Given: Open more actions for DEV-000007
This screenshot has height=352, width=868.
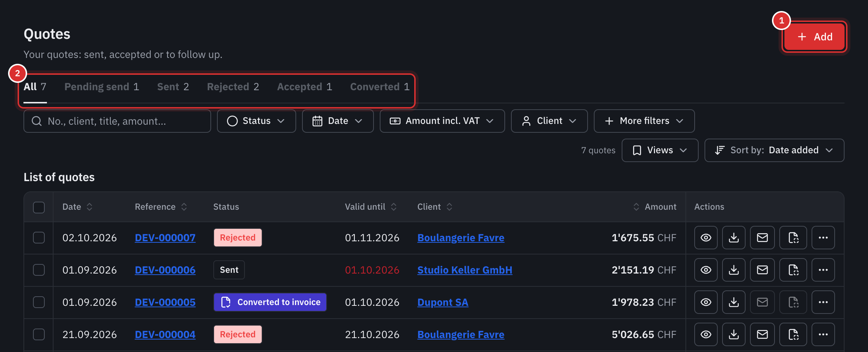Looking at the screenshot, I should point(823,238).
